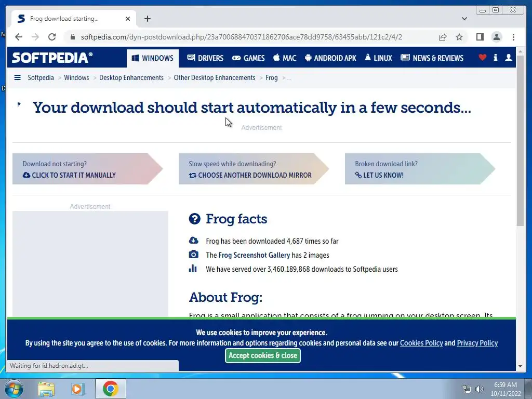This screenshot has height=399, width=532.
Task: Click the bar chart icon in Frog facts
Action: point(193,269)
